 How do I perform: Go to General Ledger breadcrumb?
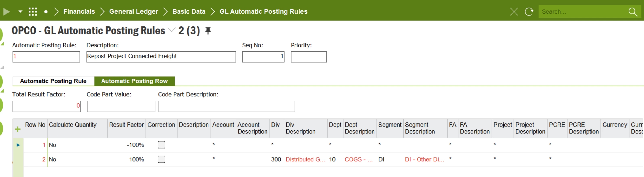click(x=134, y=11)
